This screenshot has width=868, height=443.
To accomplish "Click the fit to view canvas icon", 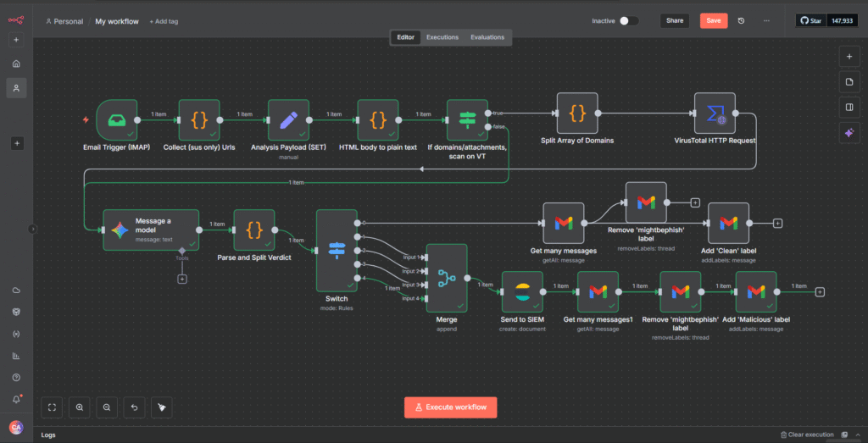I will pyautogui.click(x=53, y=407).
